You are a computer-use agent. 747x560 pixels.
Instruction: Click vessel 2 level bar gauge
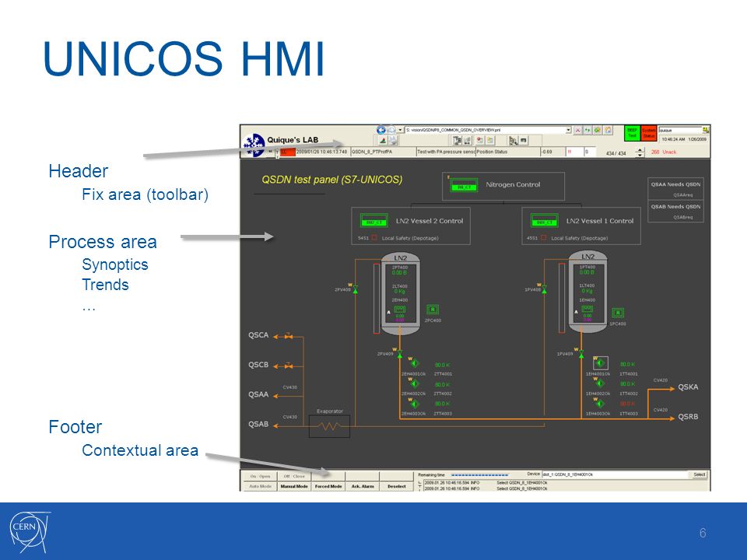(x=377, y=298)
